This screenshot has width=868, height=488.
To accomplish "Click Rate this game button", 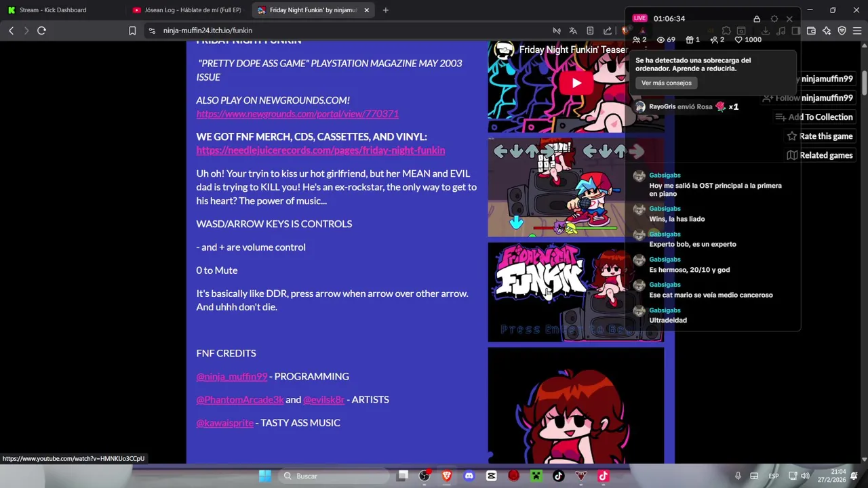I will [x=819, y=136].
